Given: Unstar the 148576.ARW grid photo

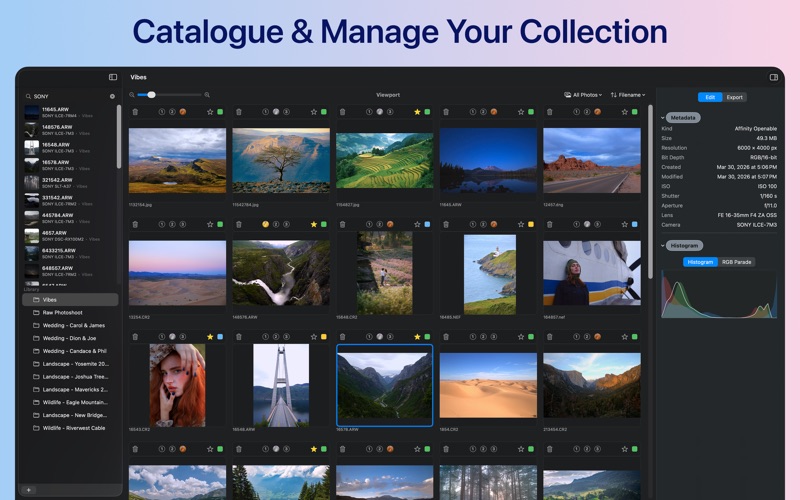Looking at the screenshot, I should [x=313, y=224].
